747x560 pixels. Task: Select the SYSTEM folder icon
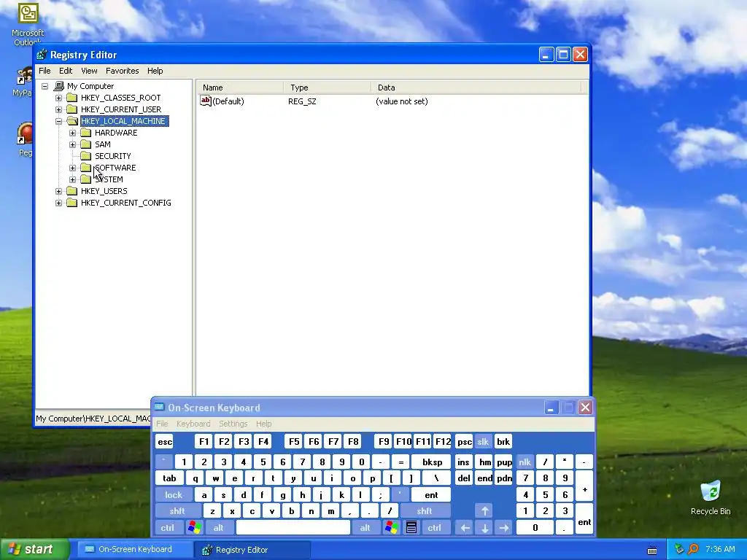[x=86, y=179]
